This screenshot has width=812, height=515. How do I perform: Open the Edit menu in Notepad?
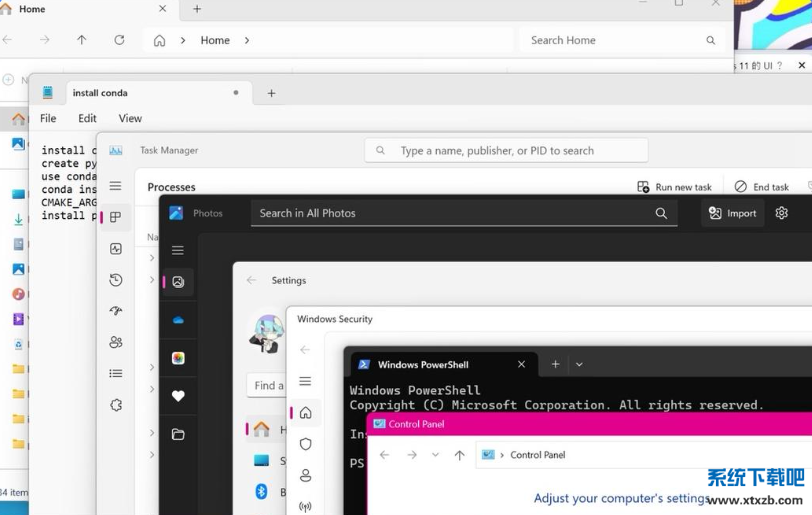[88, 118]
